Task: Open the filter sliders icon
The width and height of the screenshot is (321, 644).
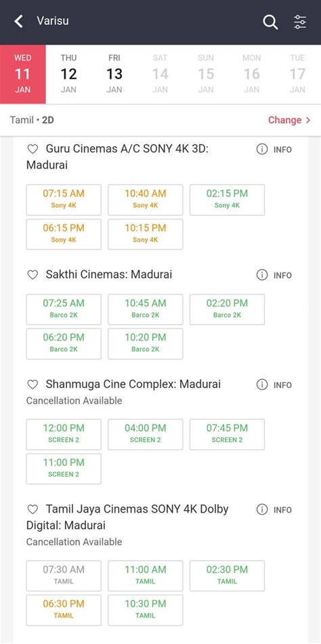Action: [x=300, y=22]
